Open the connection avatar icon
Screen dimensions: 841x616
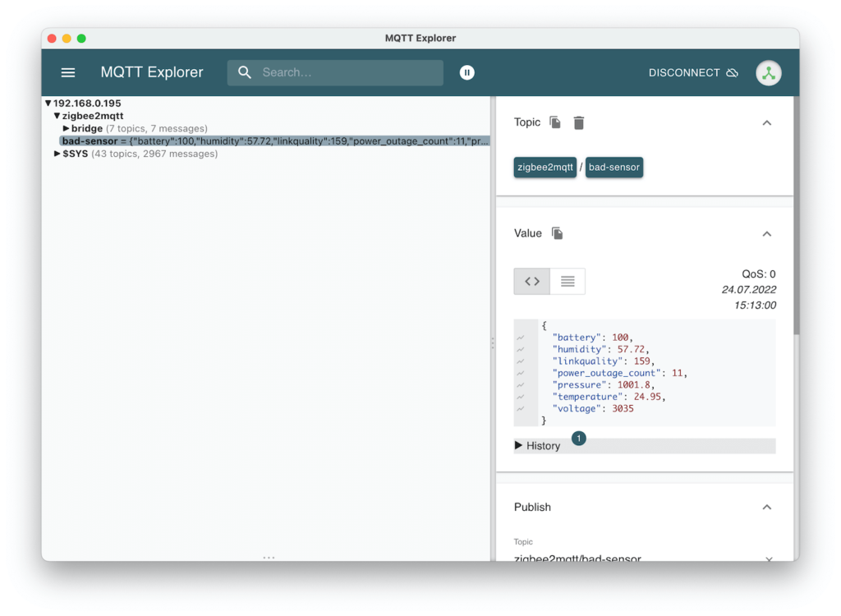click(x=769, y=72)
